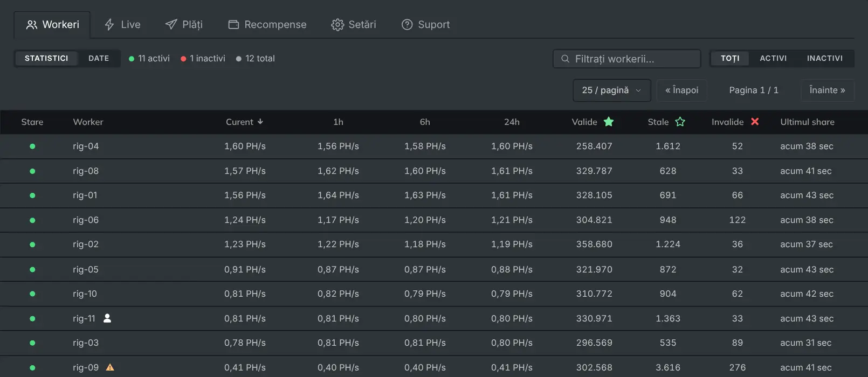Open worker rig-02
The image size is (868, 377).
tap(86, 245)
